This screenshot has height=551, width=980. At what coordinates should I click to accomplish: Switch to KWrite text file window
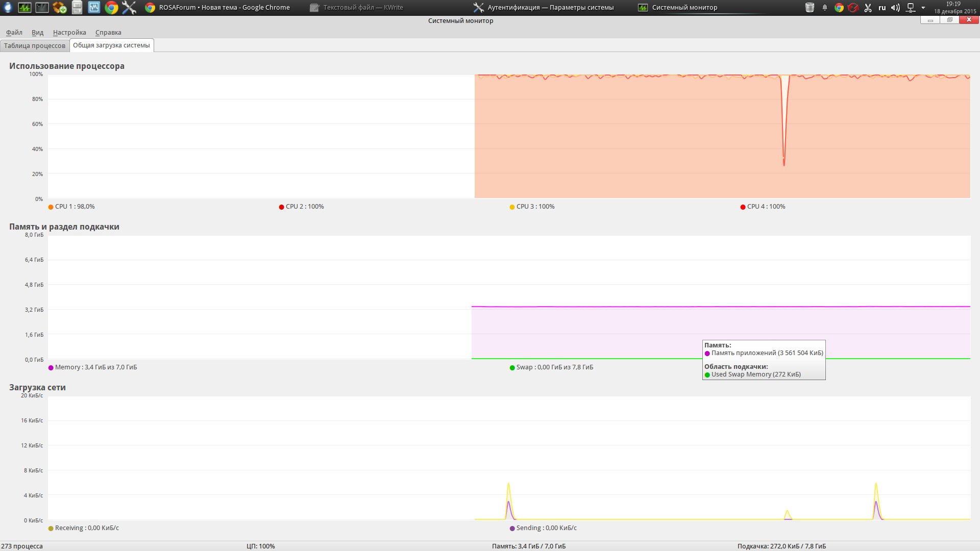point(357,7)
